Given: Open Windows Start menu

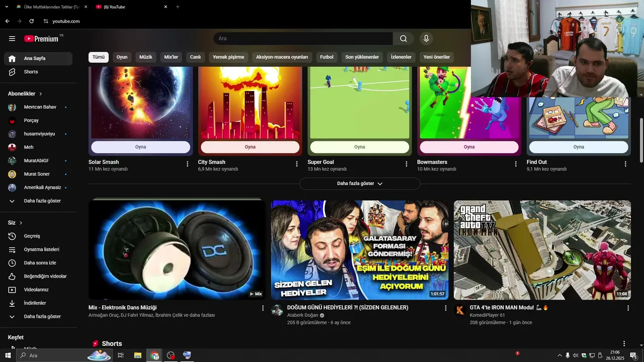Looking at the screenshot, I should (8, 355).
